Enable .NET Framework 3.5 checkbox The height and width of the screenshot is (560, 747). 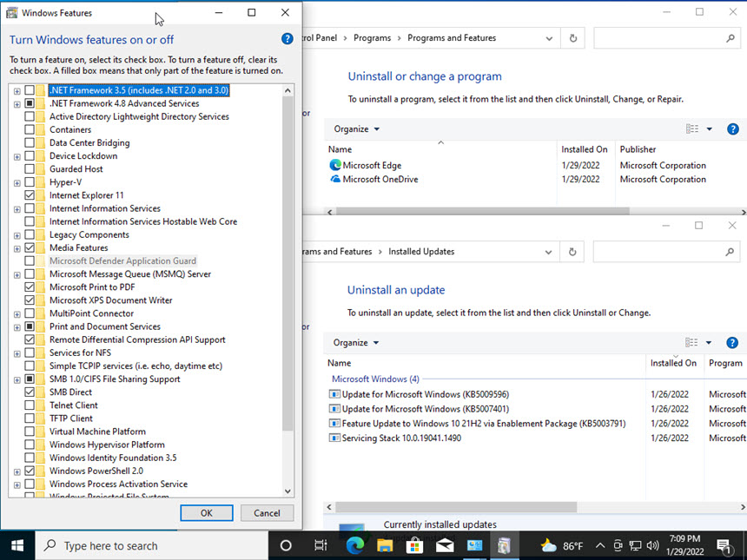pos(30,90)
